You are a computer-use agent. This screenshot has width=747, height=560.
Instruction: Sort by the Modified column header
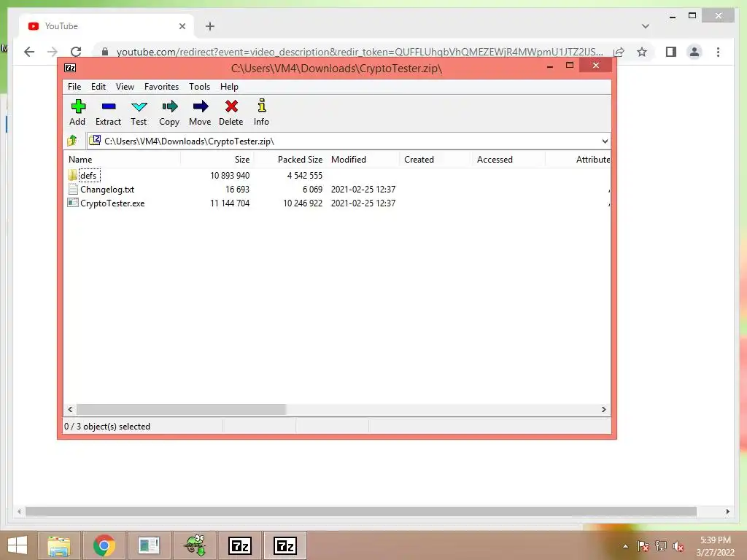coord(363,160)
